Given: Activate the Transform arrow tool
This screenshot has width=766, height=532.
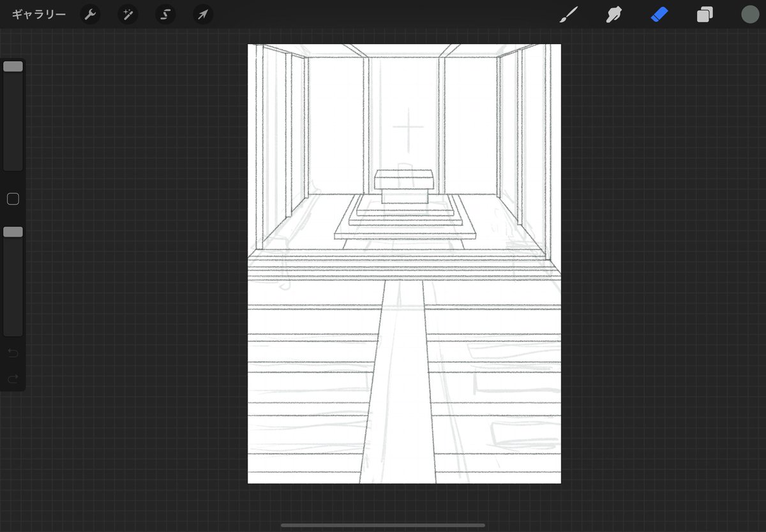Looking at the screenshot, I should (x=202, y=14).
